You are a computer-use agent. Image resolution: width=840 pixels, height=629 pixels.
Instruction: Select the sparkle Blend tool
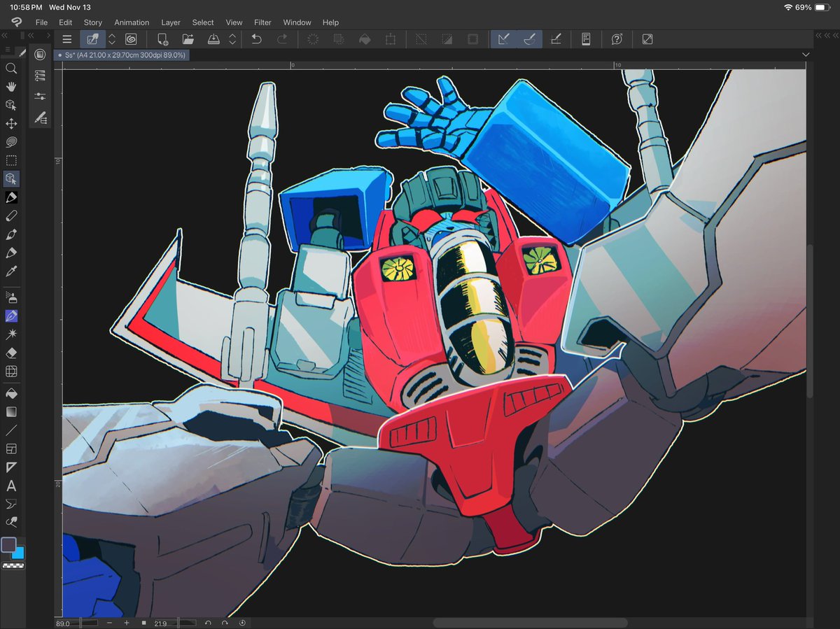click(x=11, y=335)
